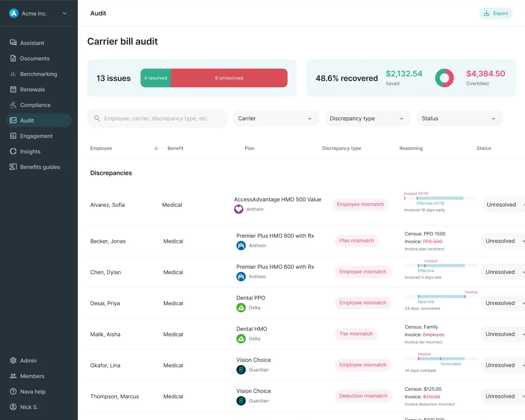This screenshot has width=525, height=420.
Task: Click the unresolved segment of issues bar
Action: click(229, 78)
